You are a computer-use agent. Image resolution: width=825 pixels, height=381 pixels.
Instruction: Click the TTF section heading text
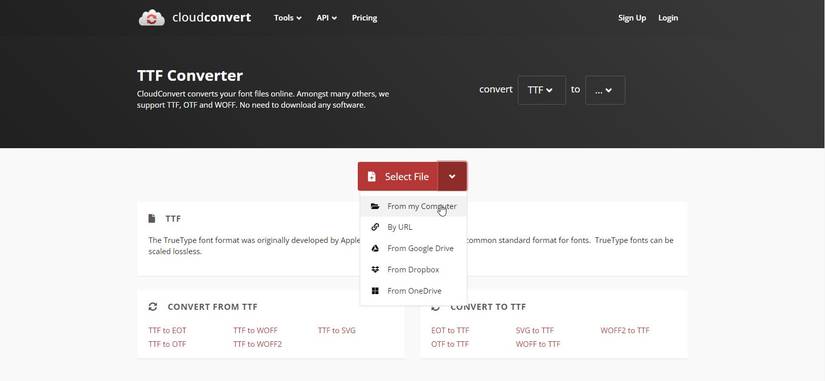pyautogui.click(x=173, y=218)
